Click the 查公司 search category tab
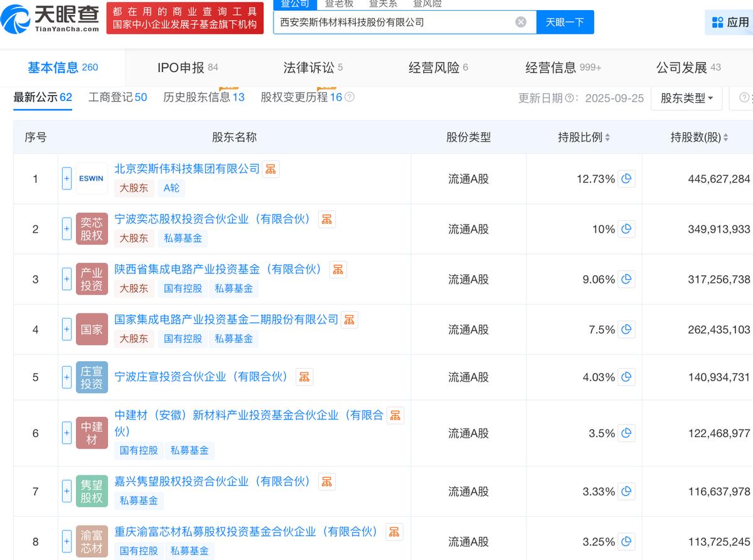Viewport: 753px width, 560px height. [295, 4]
